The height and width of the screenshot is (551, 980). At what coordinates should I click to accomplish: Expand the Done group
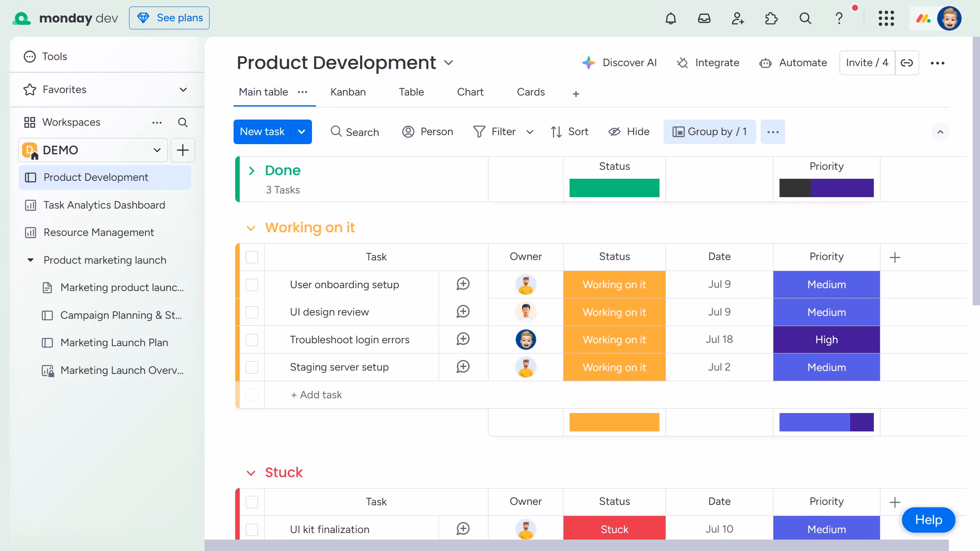[252, 171]
